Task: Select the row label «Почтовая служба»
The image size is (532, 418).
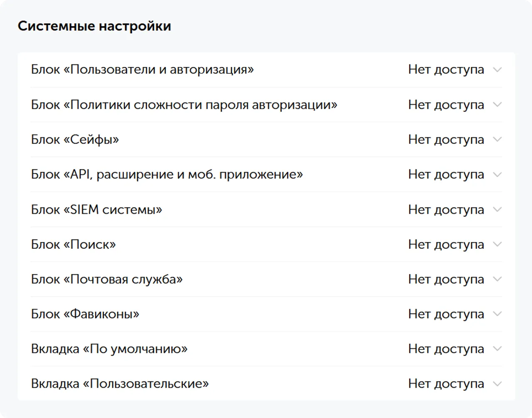Action: [107, 279]
